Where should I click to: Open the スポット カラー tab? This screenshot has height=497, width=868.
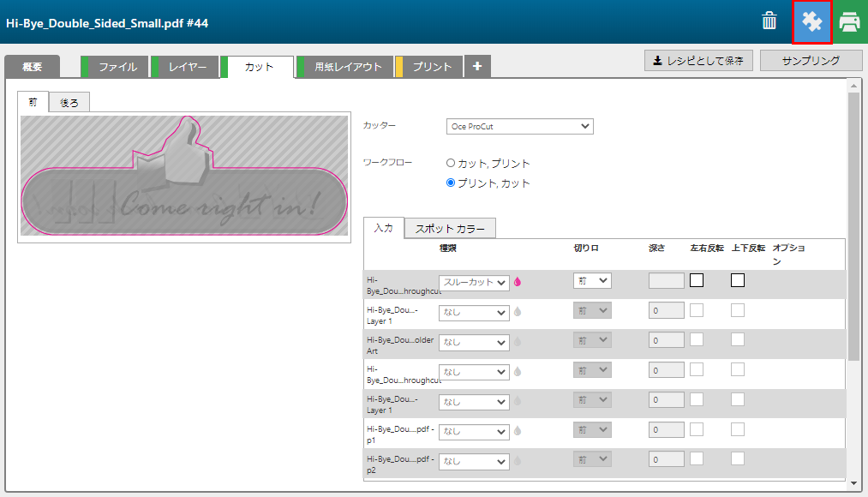tap(450, 228)
